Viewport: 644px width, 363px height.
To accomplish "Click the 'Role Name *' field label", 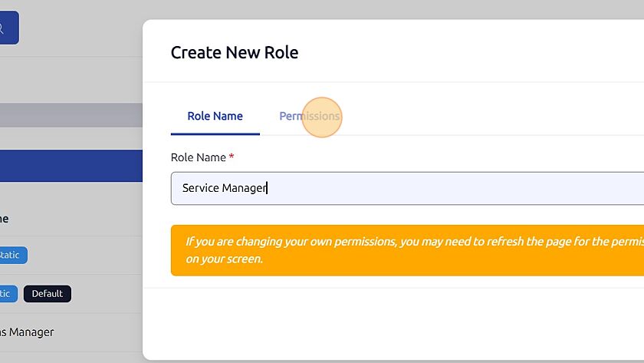I will pyautogui.click(x=202, y=157).
